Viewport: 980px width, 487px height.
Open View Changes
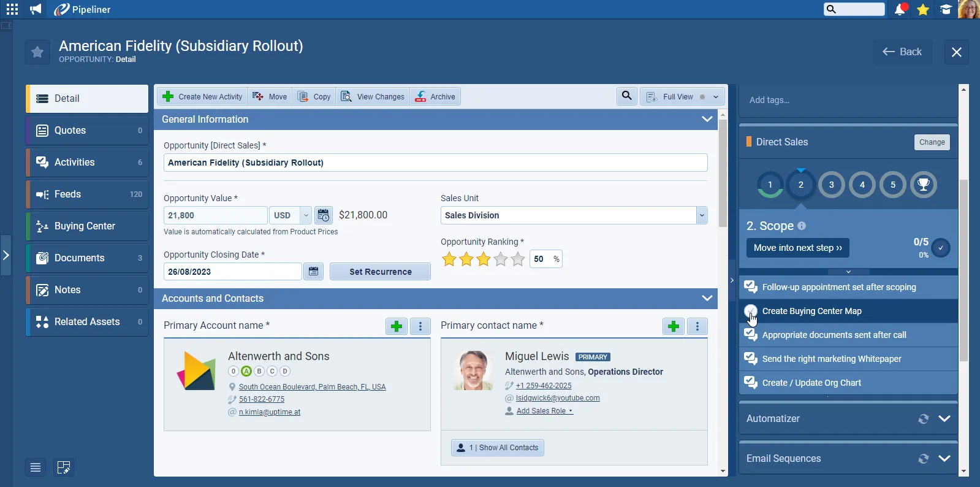point(373,97)
